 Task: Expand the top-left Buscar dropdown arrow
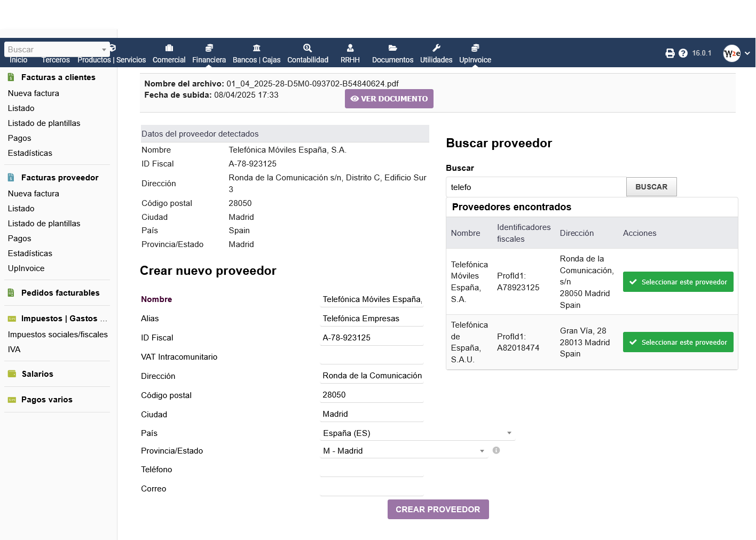[104, 50]
